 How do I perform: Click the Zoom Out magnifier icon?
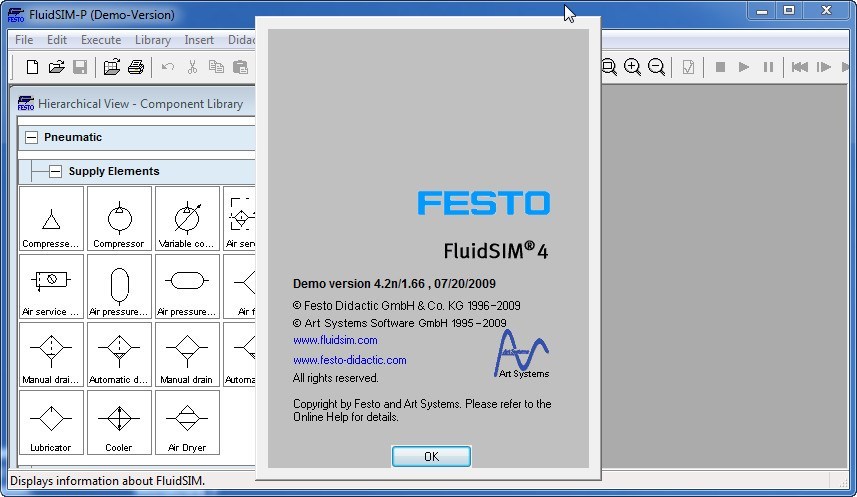tap(656, 67)
